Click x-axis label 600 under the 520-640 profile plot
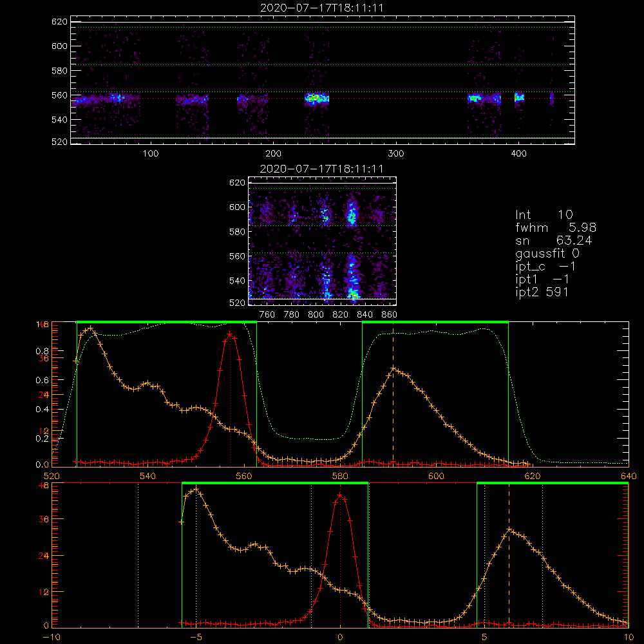This screenshot has width=644, height=644. coord(436,476)
